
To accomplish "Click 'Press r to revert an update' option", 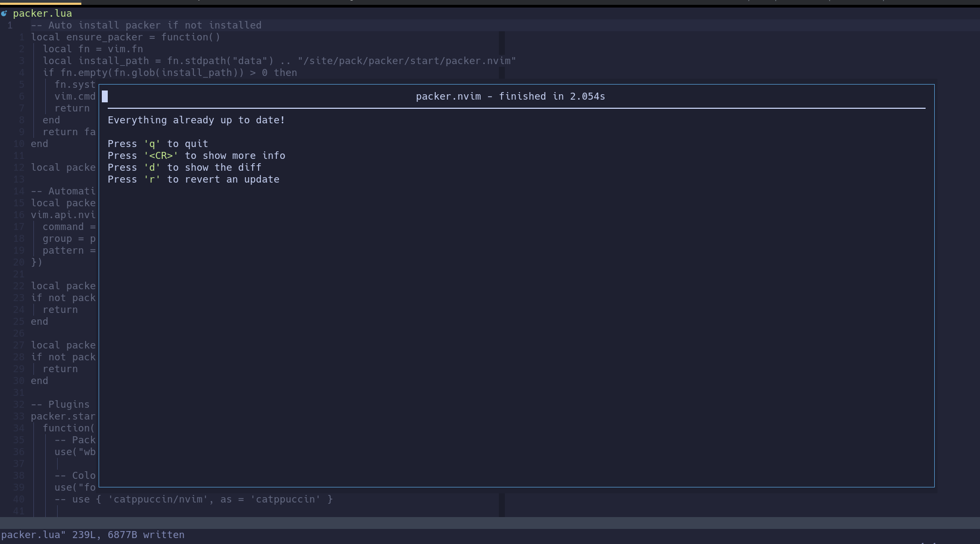I will (193, 179).
